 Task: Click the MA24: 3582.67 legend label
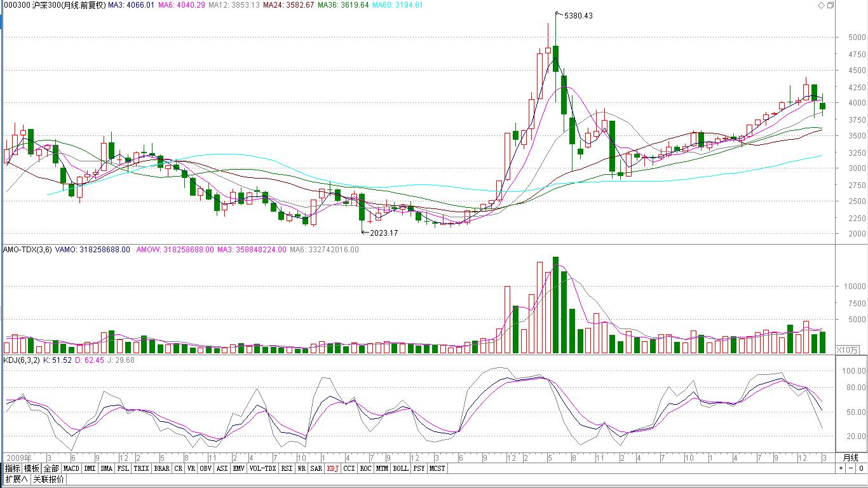click(x=288, y=5)
